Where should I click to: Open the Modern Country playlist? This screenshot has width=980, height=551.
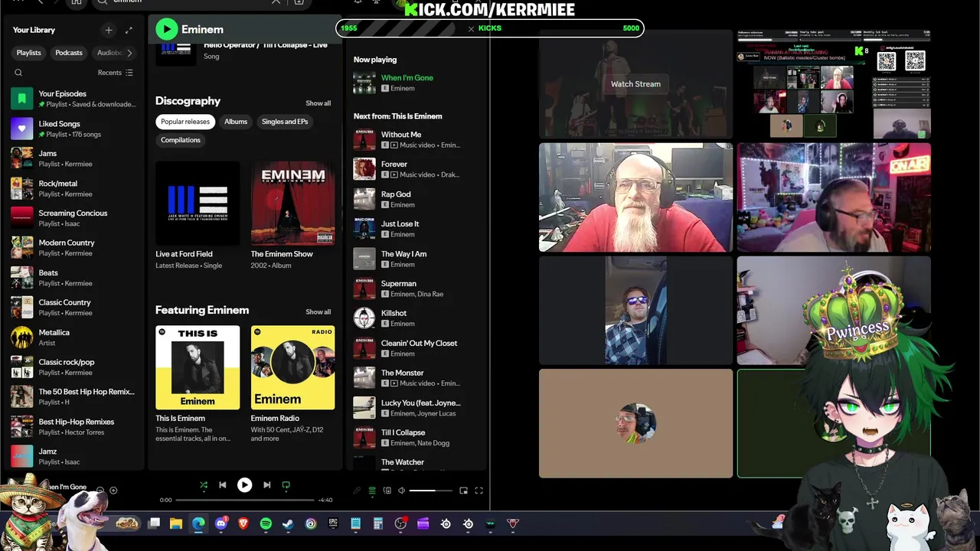tap(74, 248)
